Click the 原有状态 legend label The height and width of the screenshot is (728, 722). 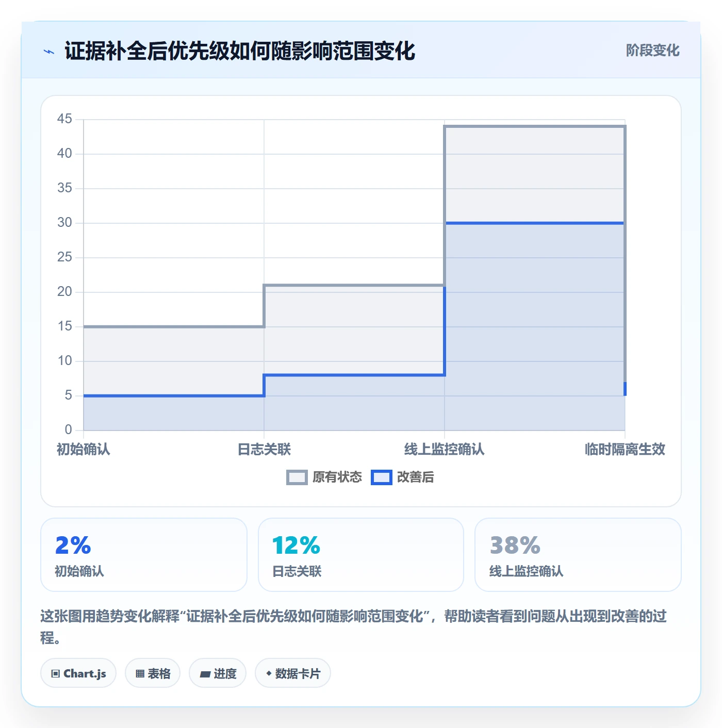pyautogui.click(x=337, y=477)
